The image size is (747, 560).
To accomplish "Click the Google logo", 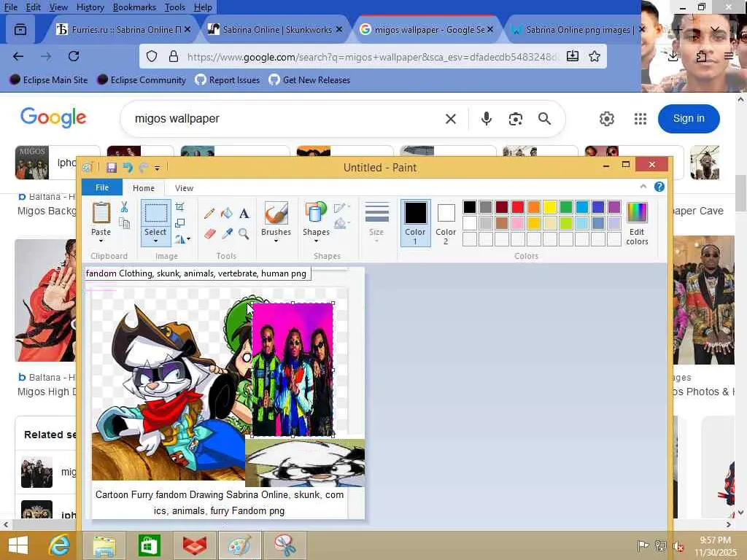I will pyautogui.click(x=53, y=117).
